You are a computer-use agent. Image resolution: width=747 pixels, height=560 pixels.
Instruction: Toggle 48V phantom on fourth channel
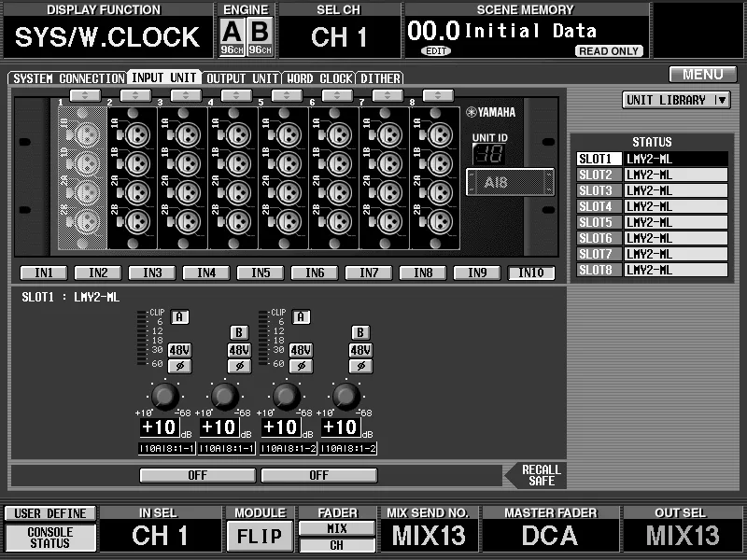tap(360, 351)
